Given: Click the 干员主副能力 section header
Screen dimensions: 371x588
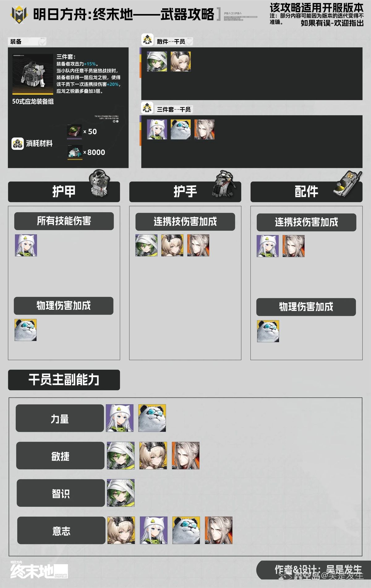Looking at the screenshot, I should point(64,380).
